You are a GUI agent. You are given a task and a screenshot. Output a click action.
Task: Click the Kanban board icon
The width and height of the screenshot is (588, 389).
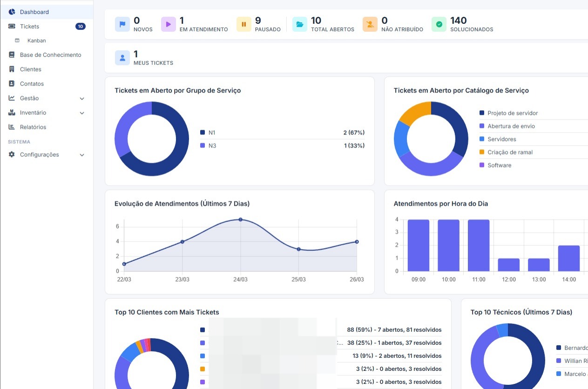17,40
